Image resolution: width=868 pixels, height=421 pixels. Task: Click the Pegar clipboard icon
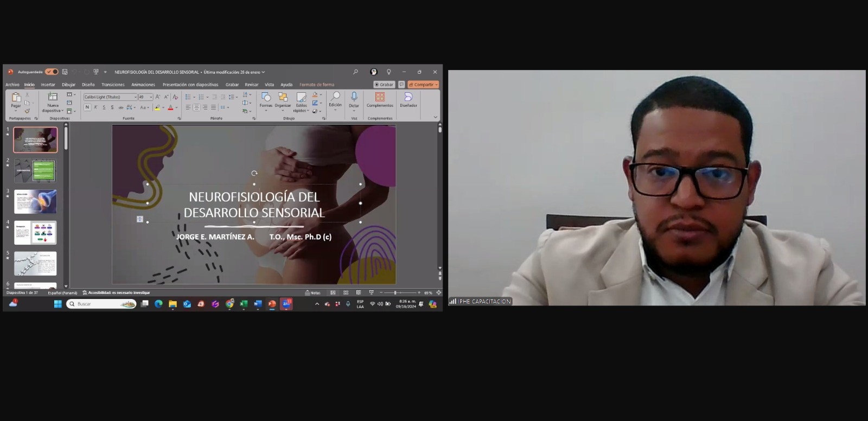click(16, 97)
